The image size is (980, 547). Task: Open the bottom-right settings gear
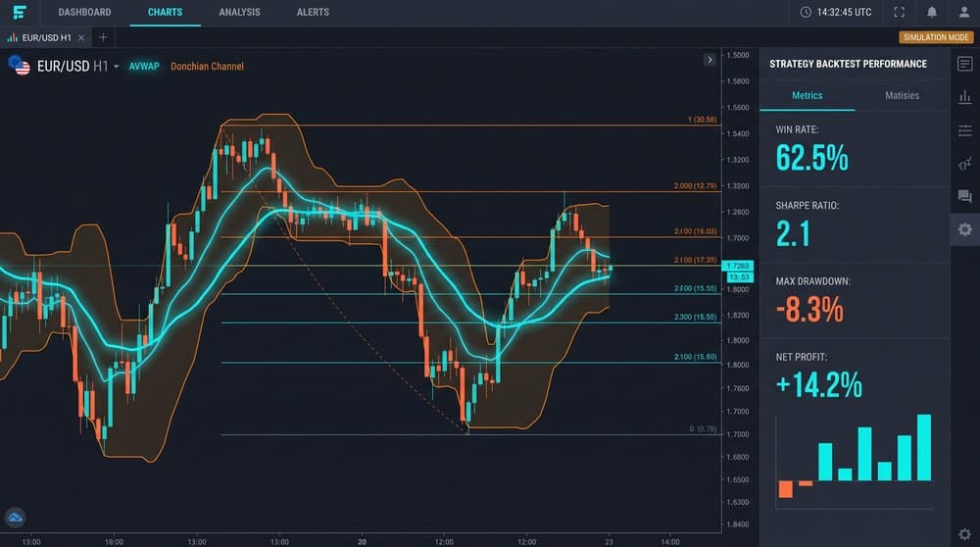tap(964, 534)
